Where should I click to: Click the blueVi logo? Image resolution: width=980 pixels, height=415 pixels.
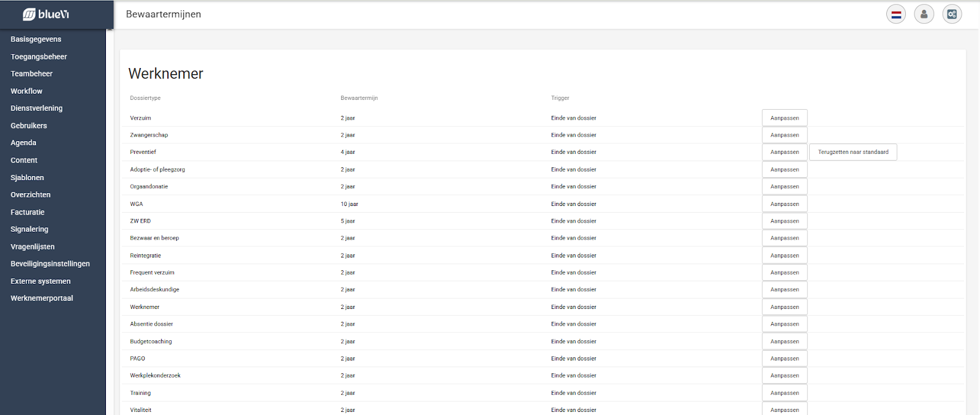point(46,14)
